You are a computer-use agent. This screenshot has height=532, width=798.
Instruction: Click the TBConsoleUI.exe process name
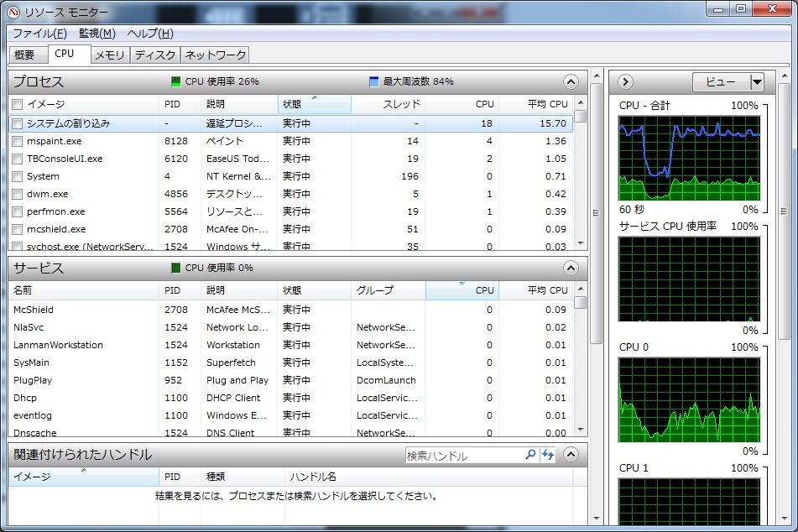click(x=65, y=159)
